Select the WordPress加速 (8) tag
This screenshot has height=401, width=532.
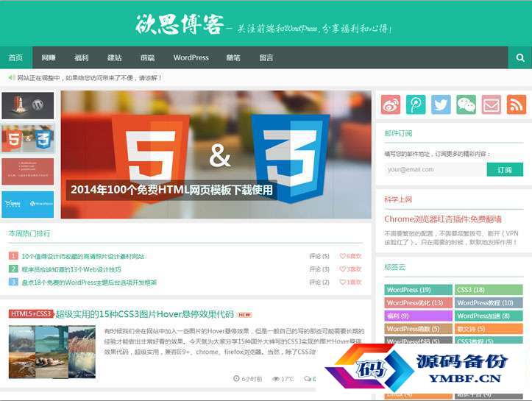[489, 316]
